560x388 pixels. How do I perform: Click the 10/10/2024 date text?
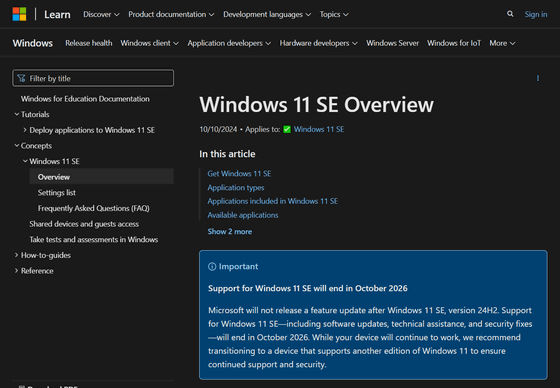218,129
